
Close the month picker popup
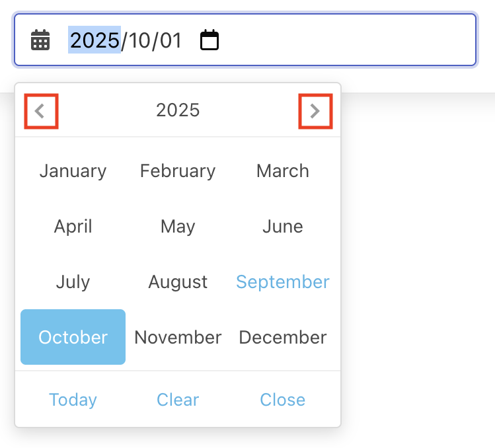pos(283,400)
